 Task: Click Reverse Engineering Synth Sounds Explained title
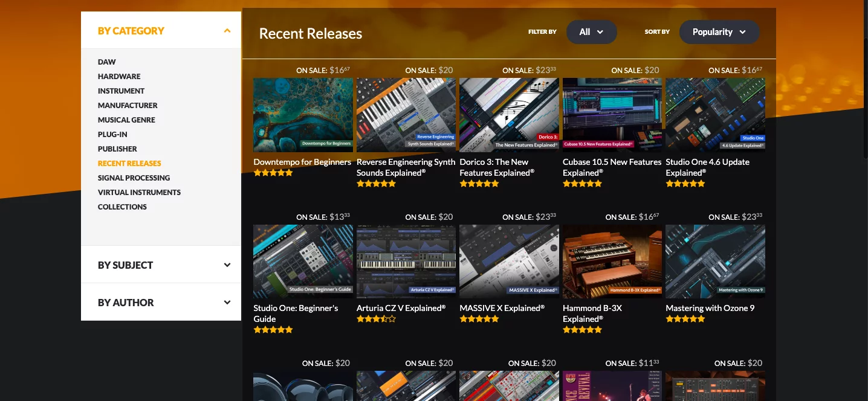pos(406,167)
